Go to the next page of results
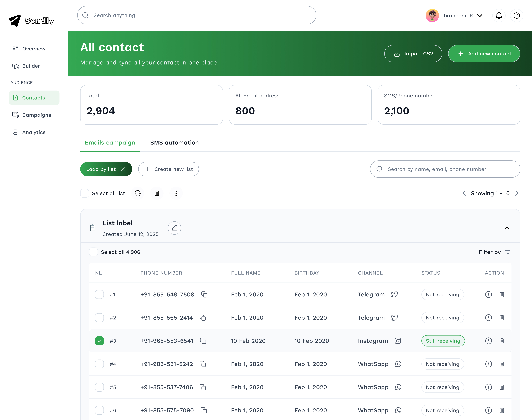 (517, 193)
